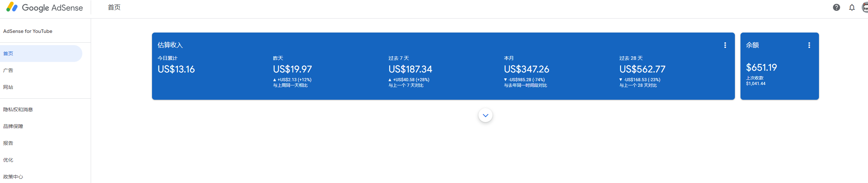868x183 pixels.
Task: Open 隐私权和消息 in the sidebar
Action: pos(18,110)
